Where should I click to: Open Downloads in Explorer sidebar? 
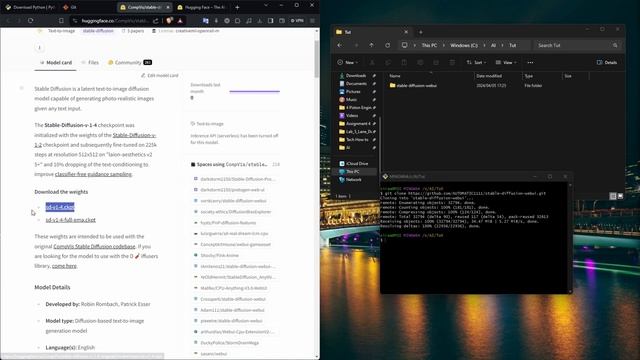coord(356,76)
